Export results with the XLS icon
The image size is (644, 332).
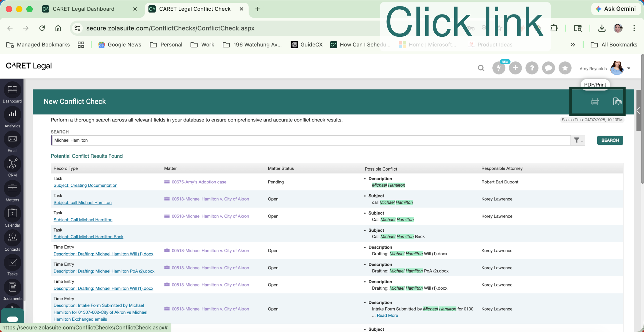tap(617, 101)
